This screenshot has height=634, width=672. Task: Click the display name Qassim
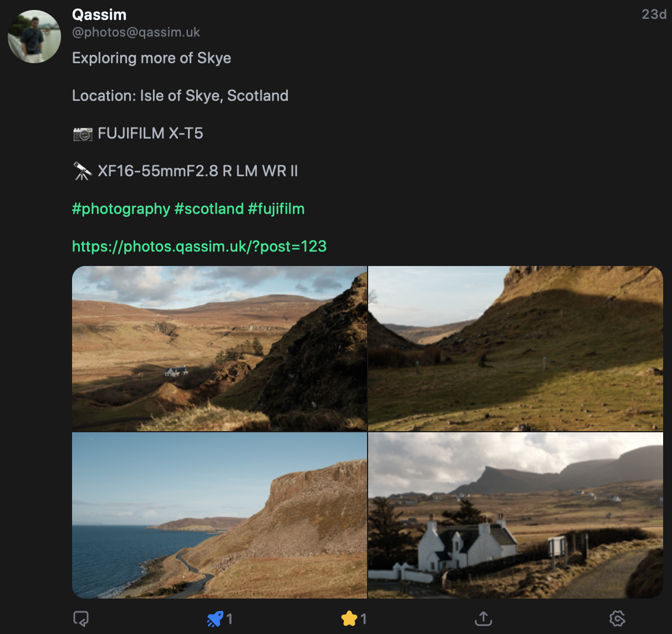[x=99, y=15]
